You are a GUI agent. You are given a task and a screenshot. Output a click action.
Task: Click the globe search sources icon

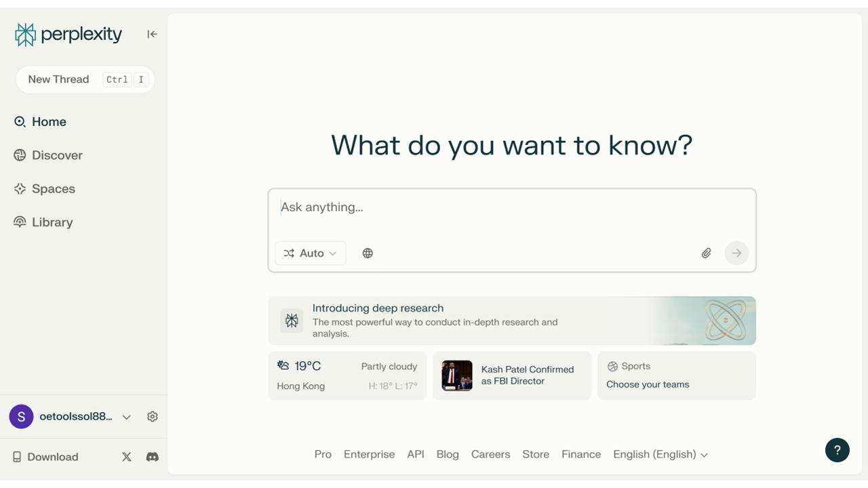tap(368, 253)
